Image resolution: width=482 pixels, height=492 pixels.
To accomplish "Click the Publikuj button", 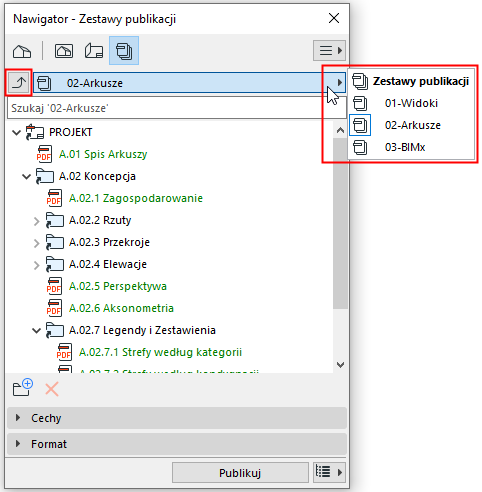I will coord(240,473).
